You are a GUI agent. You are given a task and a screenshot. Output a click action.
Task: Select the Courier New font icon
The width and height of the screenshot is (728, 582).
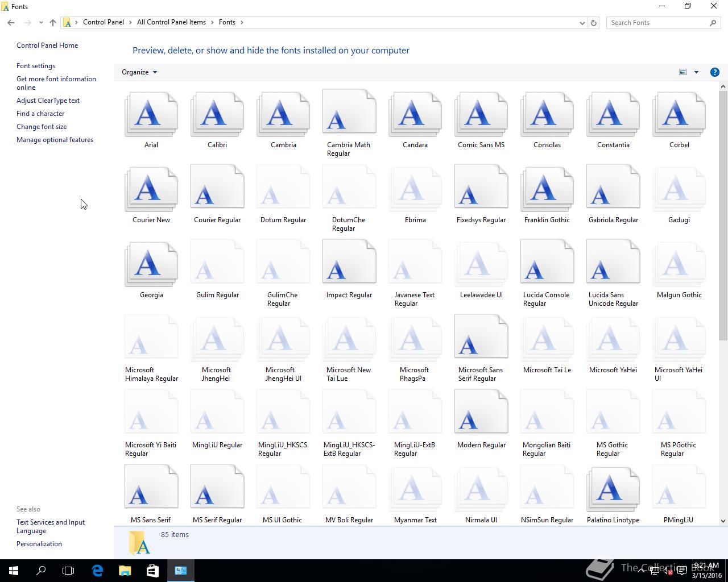point(151,189)
